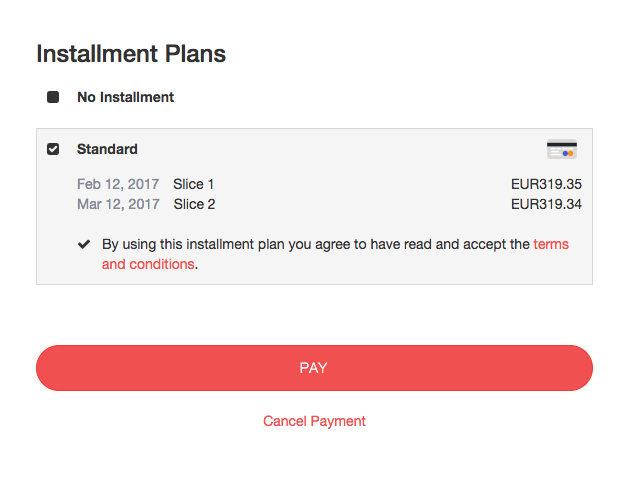Click the word "conditions" in red text
This screenshot has width=629, height=486.
pos(161,264)
